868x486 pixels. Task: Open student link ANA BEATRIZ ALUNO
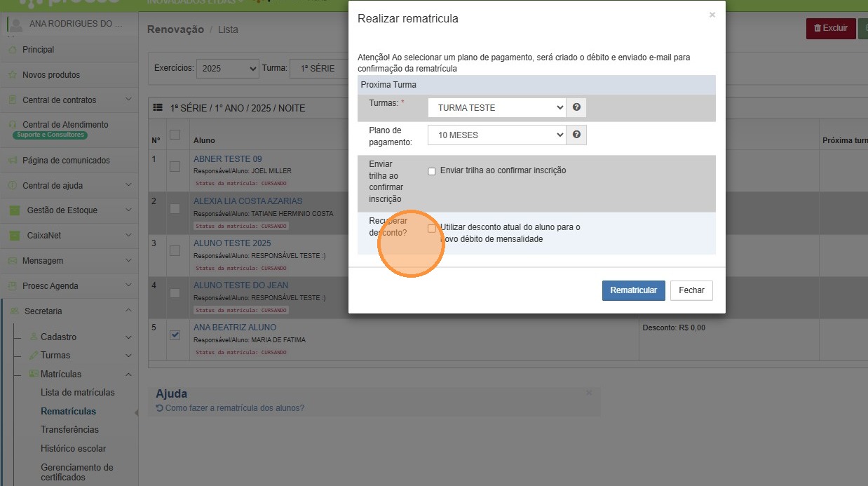[235, 328]
